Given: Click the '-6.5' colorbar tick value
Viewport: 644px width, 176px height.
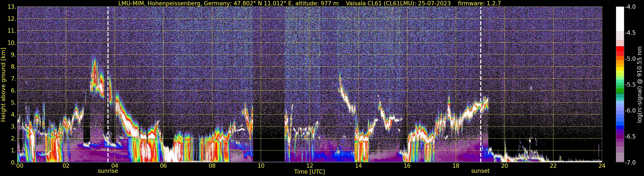Looking at the screenshot, I should click(630, 137).
